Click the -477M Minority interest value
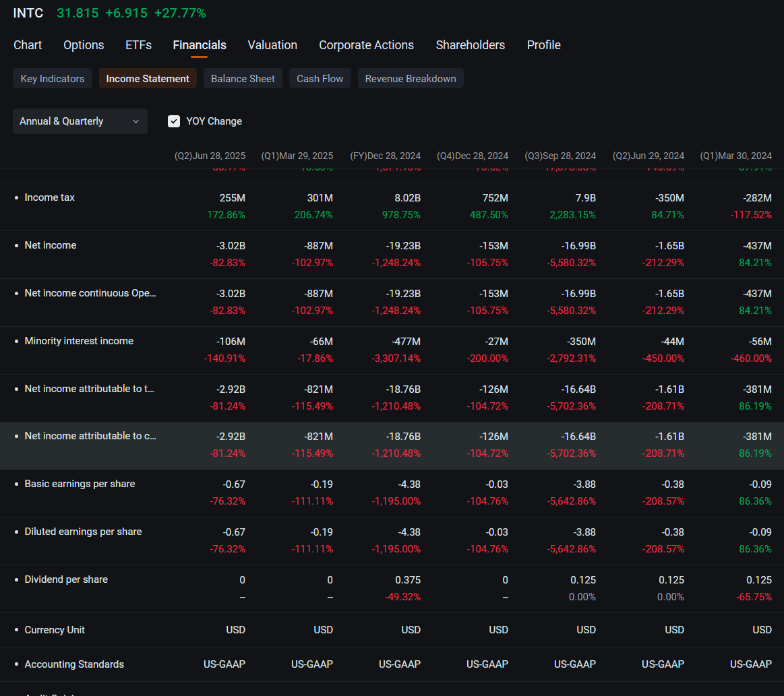 (406, 342)
